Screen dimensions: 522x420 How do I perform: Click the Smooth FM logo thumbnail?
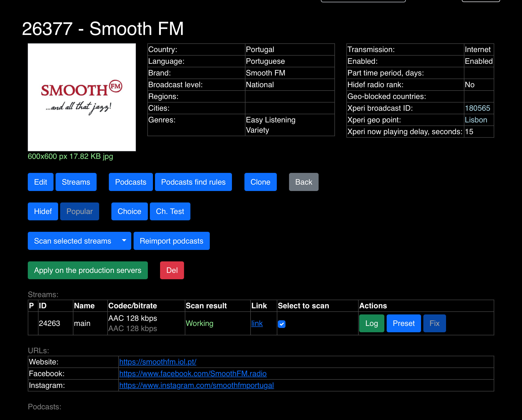(x=82, y=97)
